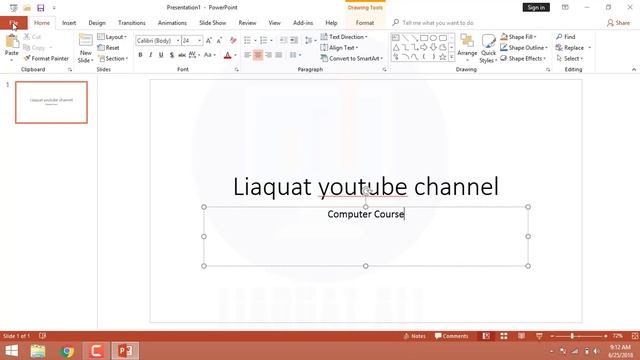Collapse the ribbon with the arrow
This screenshot has width=640, height=360.
[x=634, y=69]
